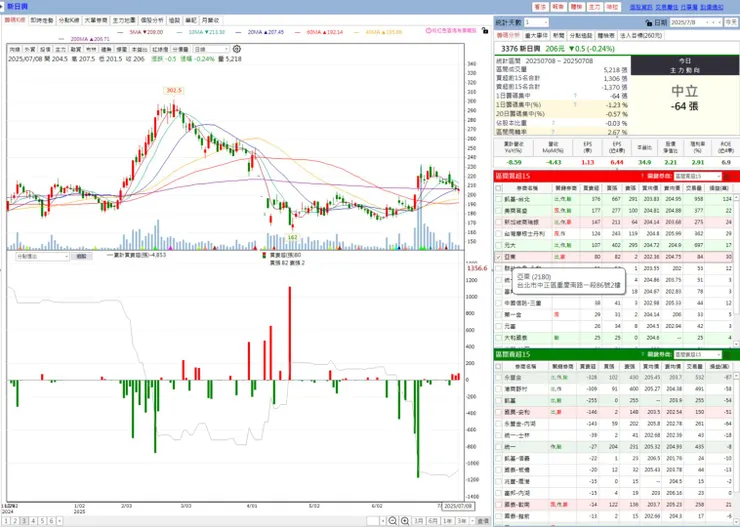Screen dimensions: 740x527
Task: Click the scroll-up arrow of the buy-side table
Action: click(x=736, y=197)
